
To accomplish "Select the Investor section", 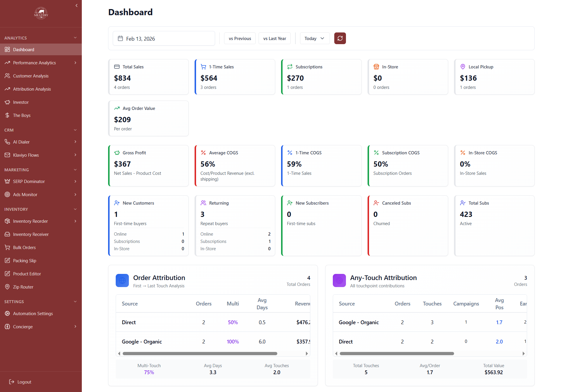I will 20,102.
